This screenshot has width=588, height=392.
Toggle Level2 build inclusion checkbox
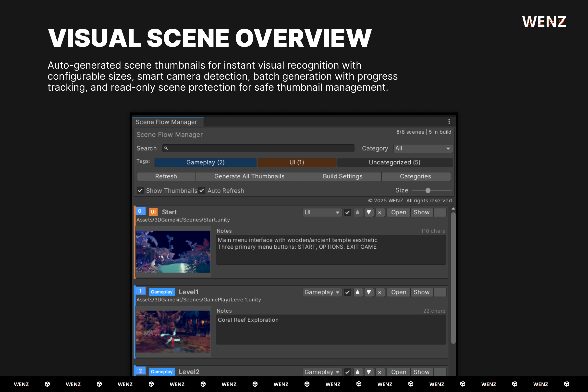pos(347,372)
